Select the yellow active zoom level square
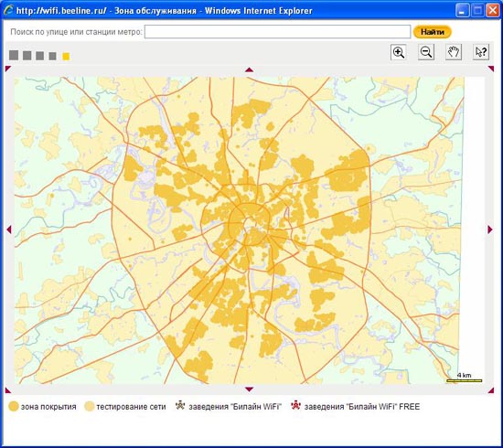The image size is (503, 448). pyautogui.click(x=66, y=57)
